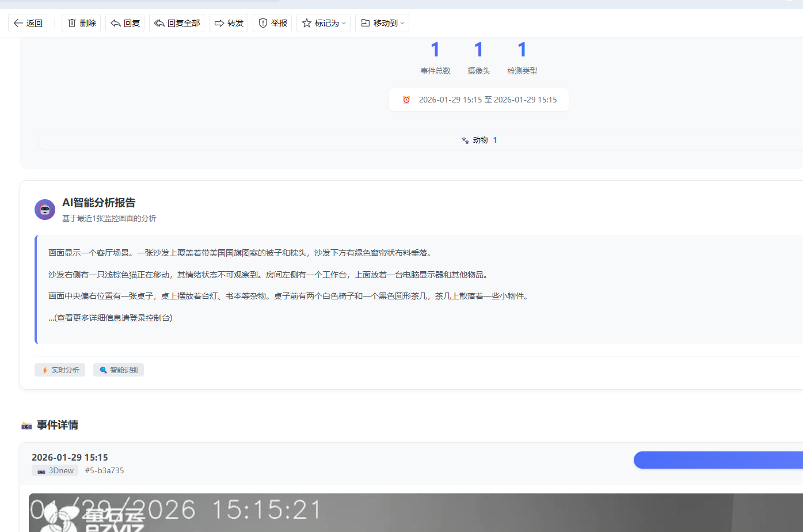Select the 智能识别 tag
The image size is (803, 532).
point(119,370)
